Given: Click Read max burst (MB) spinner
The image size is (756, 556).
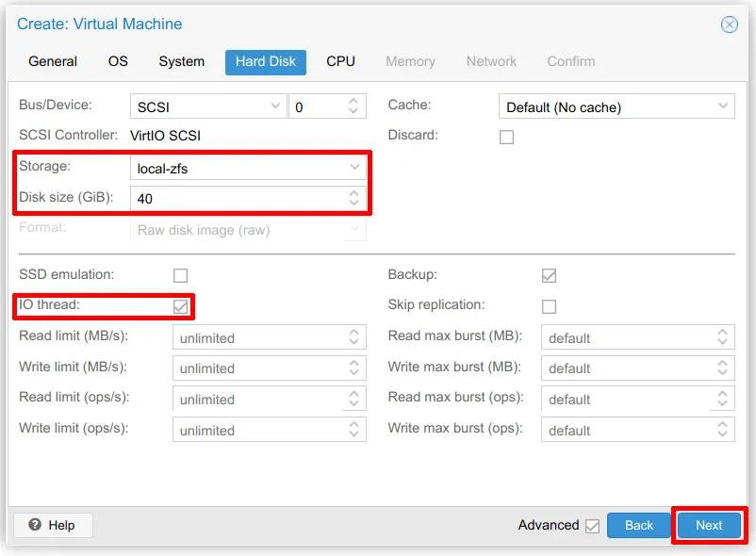Looking at the screenshot, I should (723, 337).
